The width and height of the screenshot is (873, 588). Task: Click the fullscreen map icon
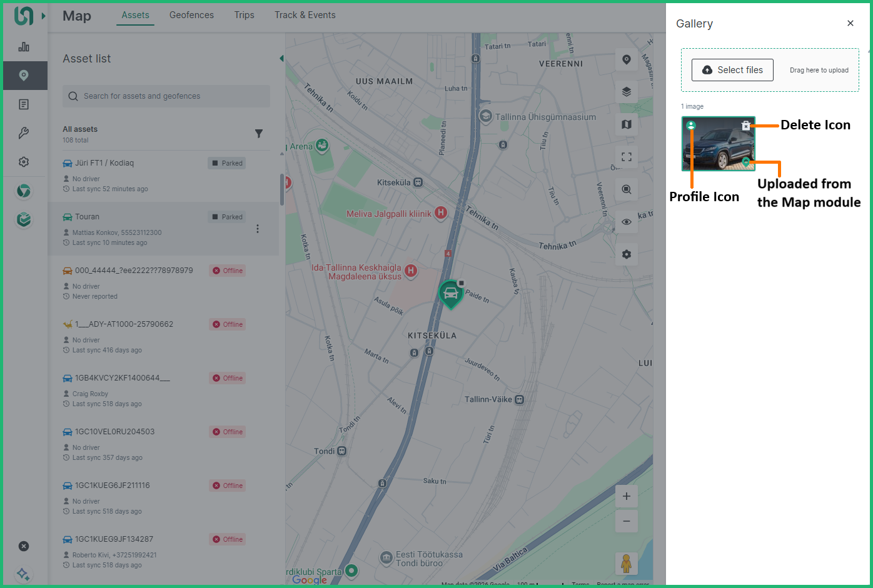pyautogui.click(x=626, y=157)
